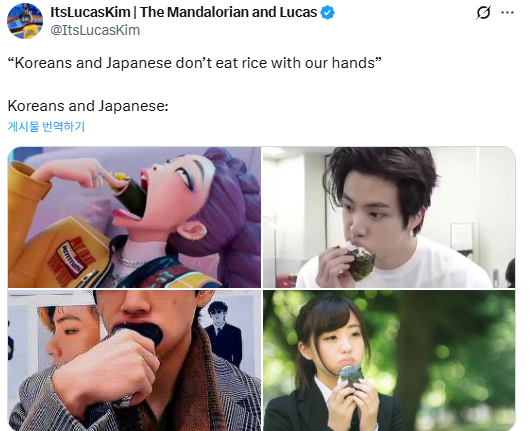Click the onigiri in the man's hand

coord(358,259)
